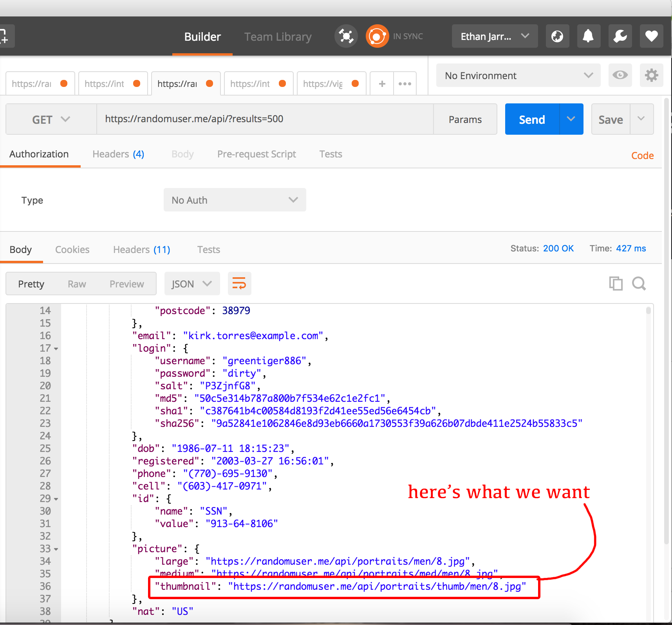Screen dimensions: 672x625
Task: Open the Save dropdown arrow
Action: [x=641, y=119]
